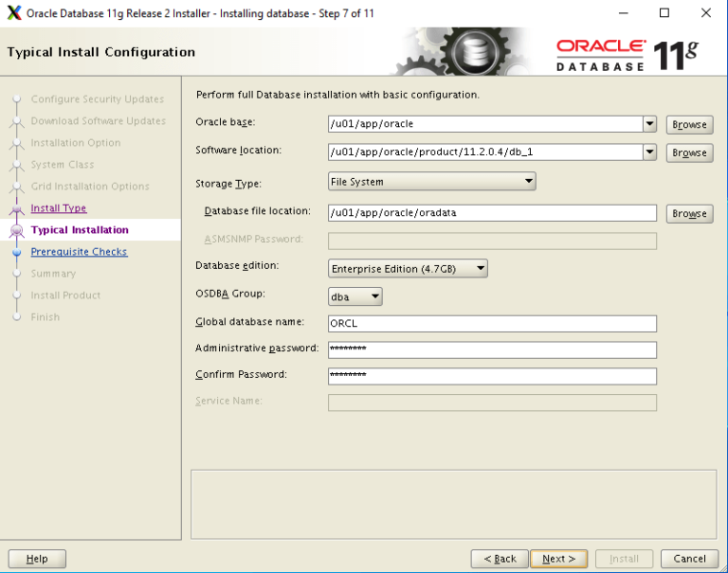Click the 'Database edition:' label
This screenshot has height=573, width=728.
coord(237,265)
